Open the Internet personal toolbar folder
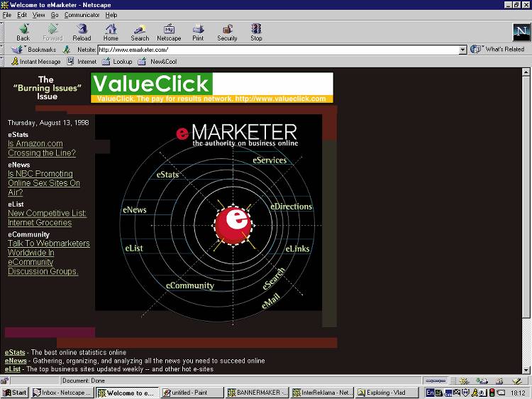Screen dimensions: 532x399 click(82, 62)
